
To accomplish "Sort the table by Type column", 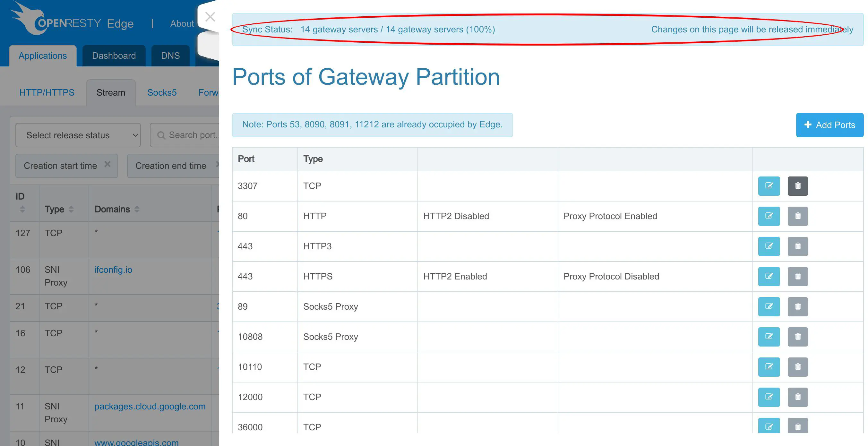I will point(71,209).
